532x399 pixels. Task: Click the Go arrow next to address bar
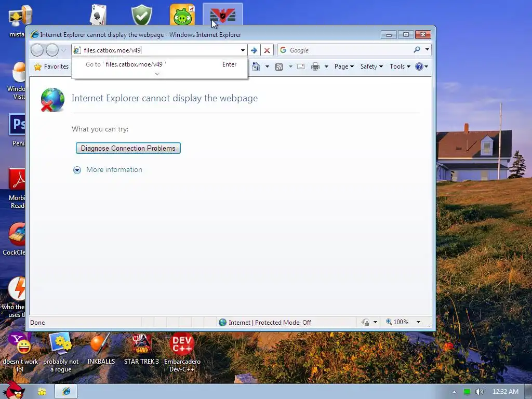[x=254, y=50]
